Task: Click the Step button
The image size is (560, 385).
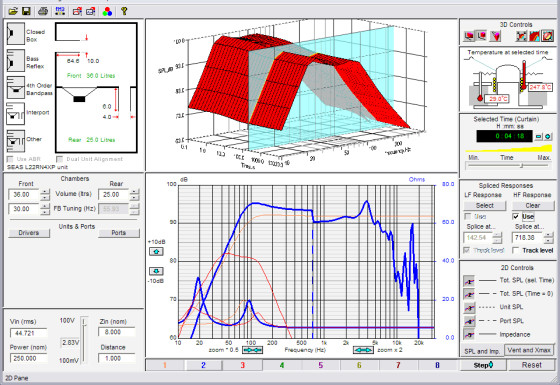Action: point(484,365)
